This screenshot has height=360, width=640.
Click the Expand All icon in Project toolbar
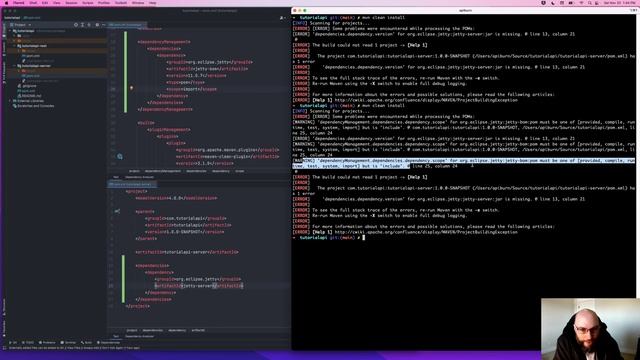click(x=82, y=25)
